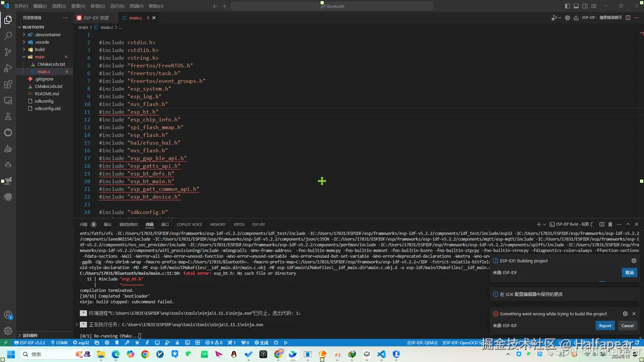This screenshot has height=362, width=644.
Task: Open the Testing flask view
Action: 8,116
